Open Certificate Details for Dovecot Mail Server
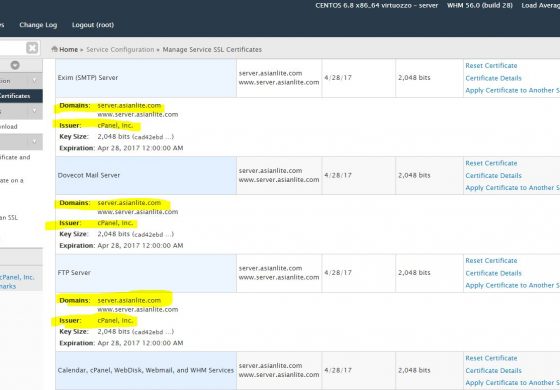 click(x=493, y=176)
